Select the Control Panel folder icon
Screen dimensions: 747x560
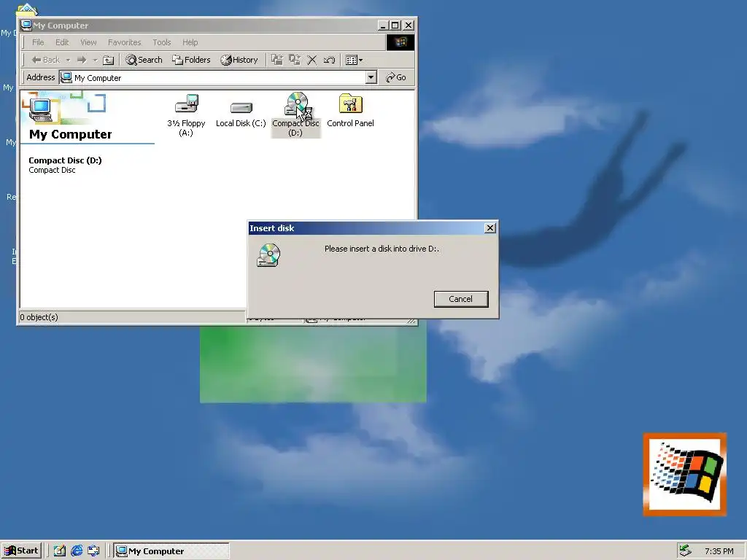351,111
